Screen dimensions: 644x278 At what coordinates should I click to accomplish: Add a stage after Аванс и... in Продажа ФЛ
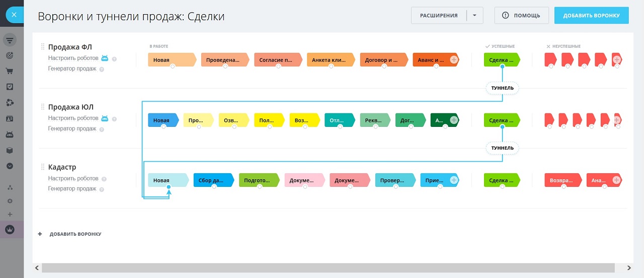pyautogui.click(x=454, y=60)
